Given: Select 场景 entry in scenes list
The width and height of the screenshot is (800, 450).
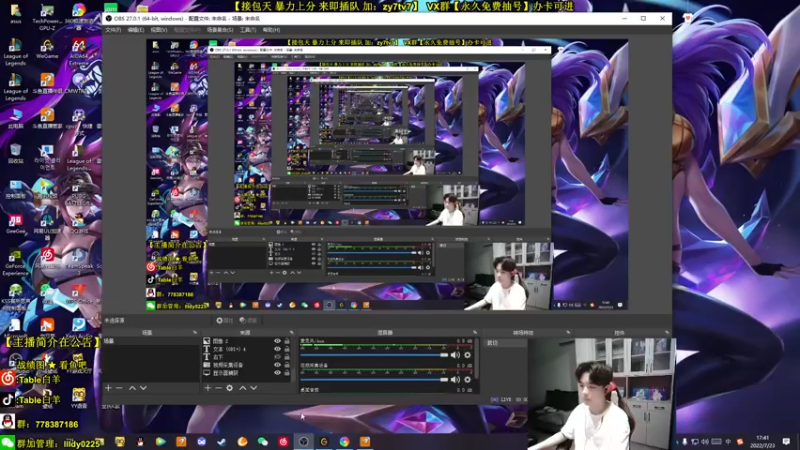Looking at the screenshot, I should (x=151, y=341).
